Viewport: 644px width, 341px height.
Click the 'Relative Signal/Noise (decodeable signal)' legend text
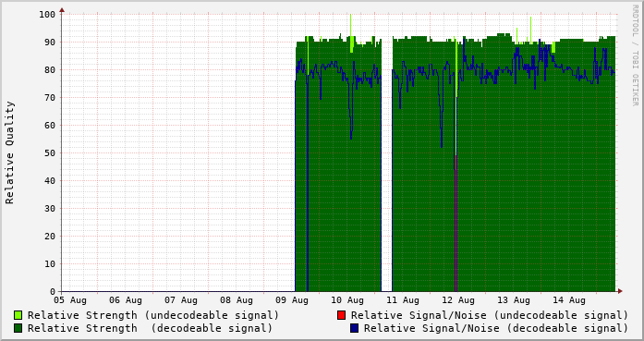496,329
